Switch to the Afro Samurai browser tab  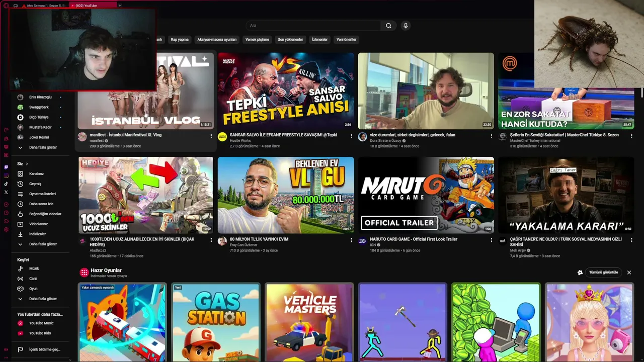point(44,6)
